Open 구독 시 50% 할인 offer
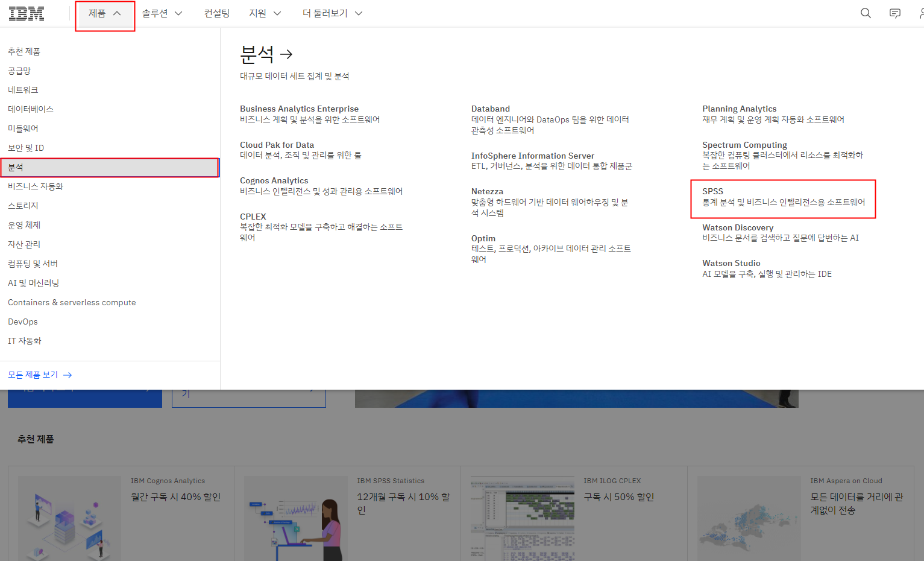The image size is (924, 561). (618, 497)
